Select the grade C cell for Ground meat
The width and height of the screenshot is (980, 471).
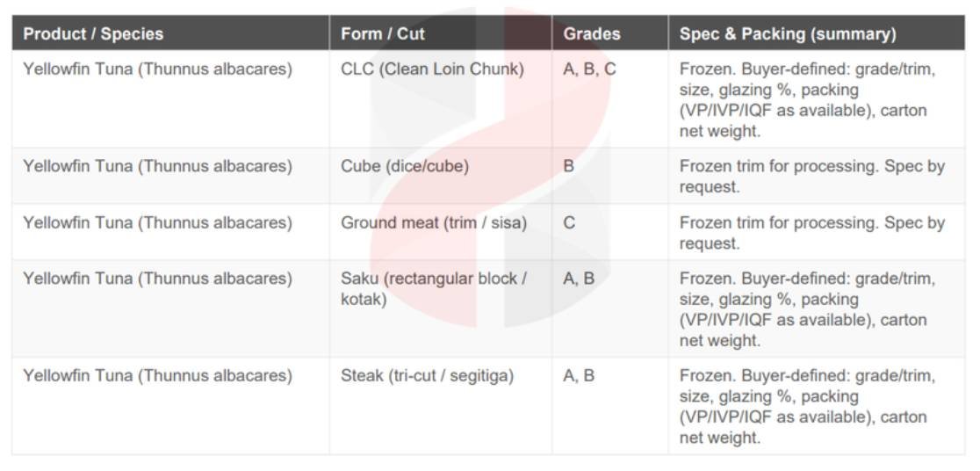pos(569,222)
